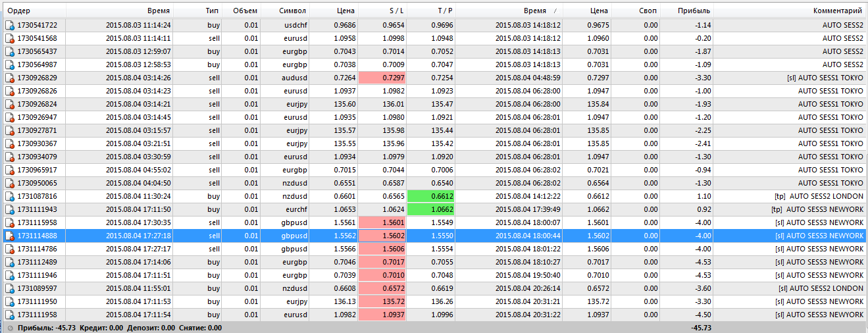868x333 pixels.
Task: Pick the row icon for order 1730926824
Action: pos(10,104)
